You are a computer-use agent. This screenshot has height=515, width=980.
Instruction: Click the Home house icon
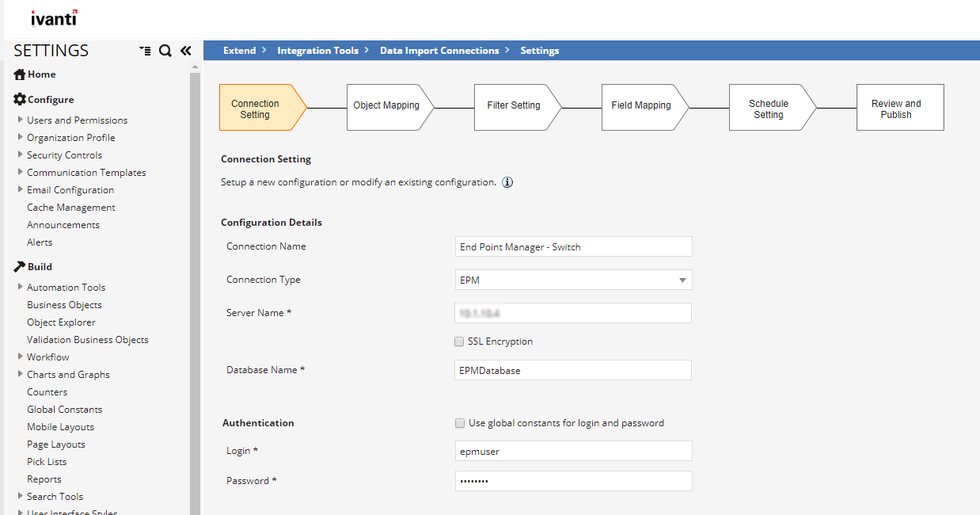(20, 74)
